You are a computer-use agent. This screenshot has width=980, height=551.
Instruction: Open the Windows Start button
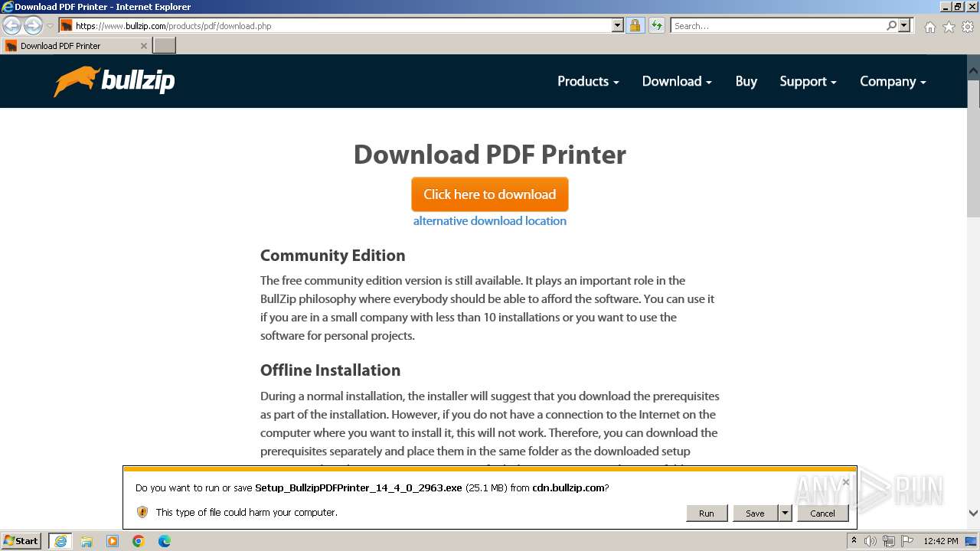click(22, 541)
